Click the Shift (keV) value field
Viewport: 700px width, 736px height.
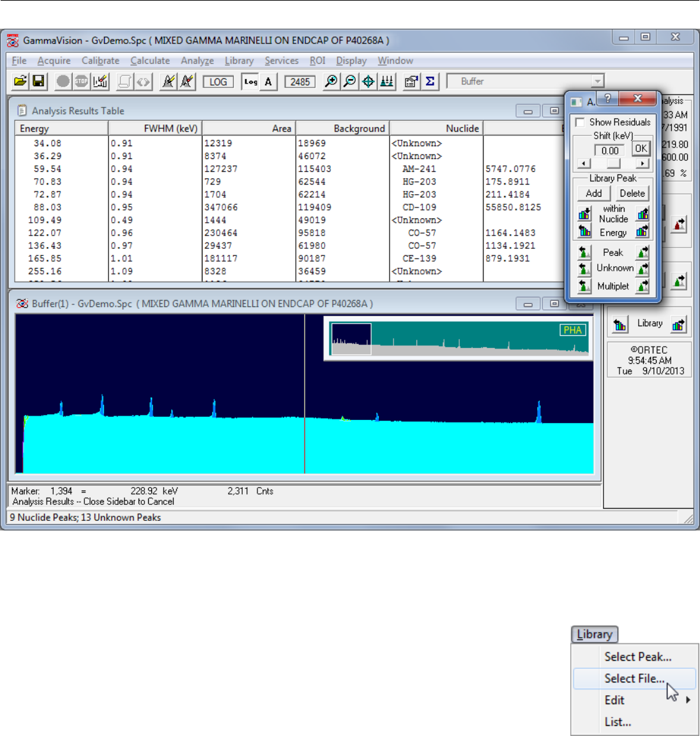pos(610,151)
